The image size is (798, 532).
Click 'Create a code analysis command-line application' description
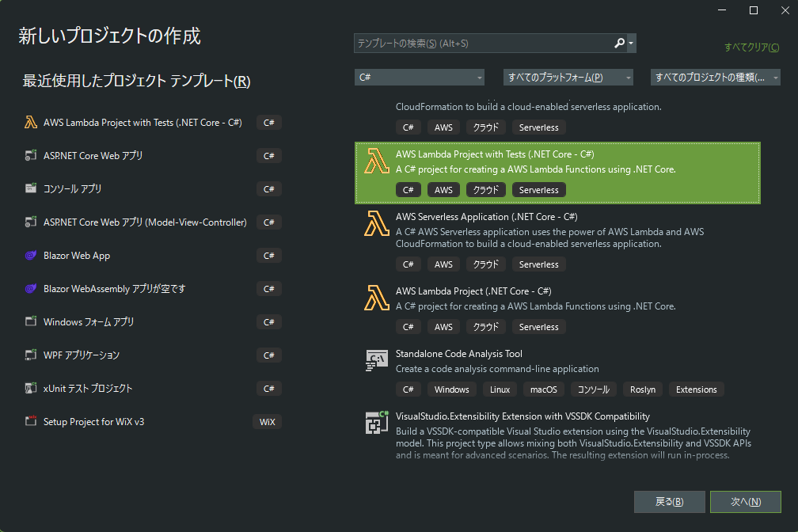497,369
